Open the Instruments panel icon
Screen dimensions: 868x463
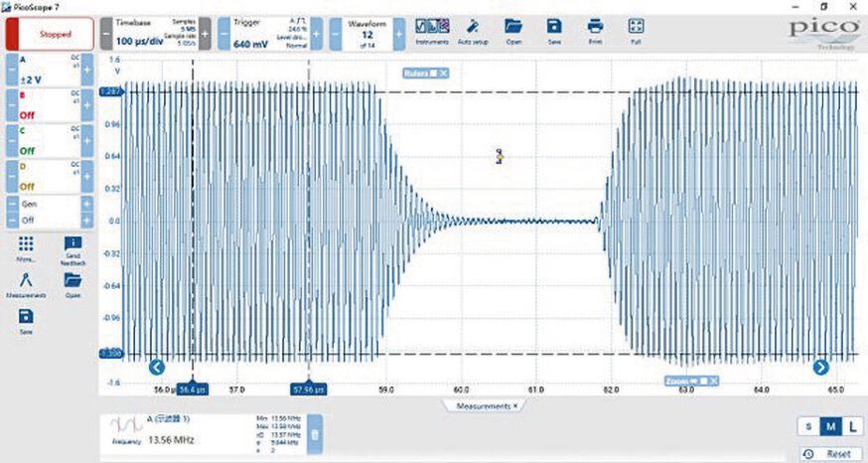click(x=432, y=29)
